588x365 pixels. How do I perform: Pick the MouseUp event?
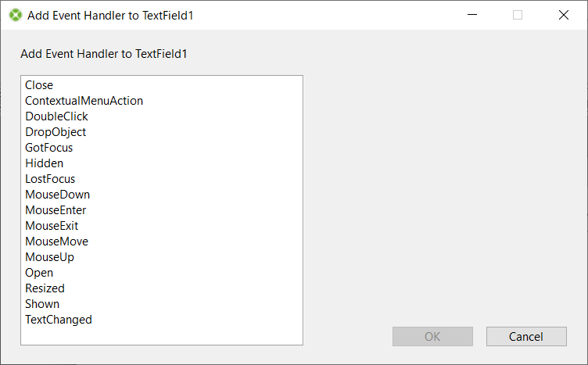(49, 257)
